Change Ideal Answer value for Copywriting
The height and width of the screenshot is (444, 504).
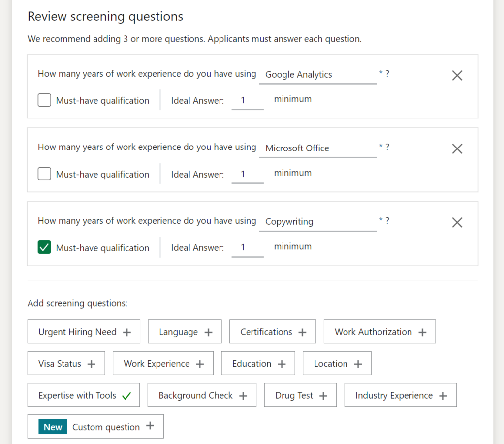pyautogui.click(x=248, y=248)
